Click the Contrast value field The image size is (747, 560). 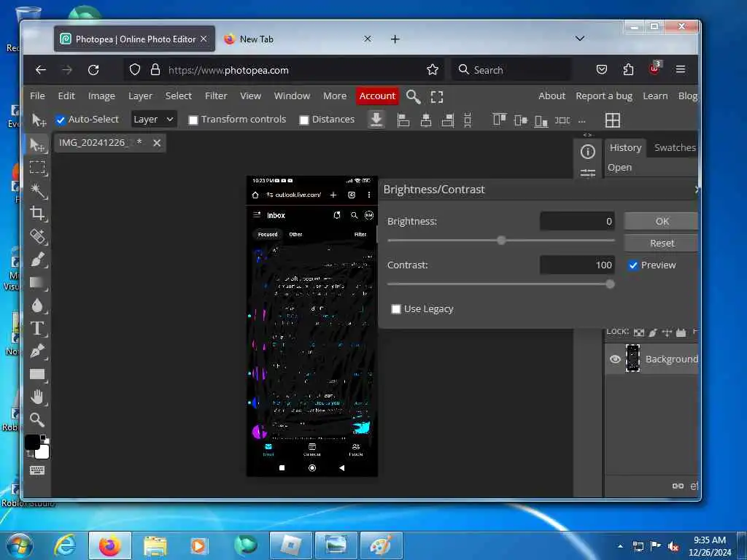[577, 265]
